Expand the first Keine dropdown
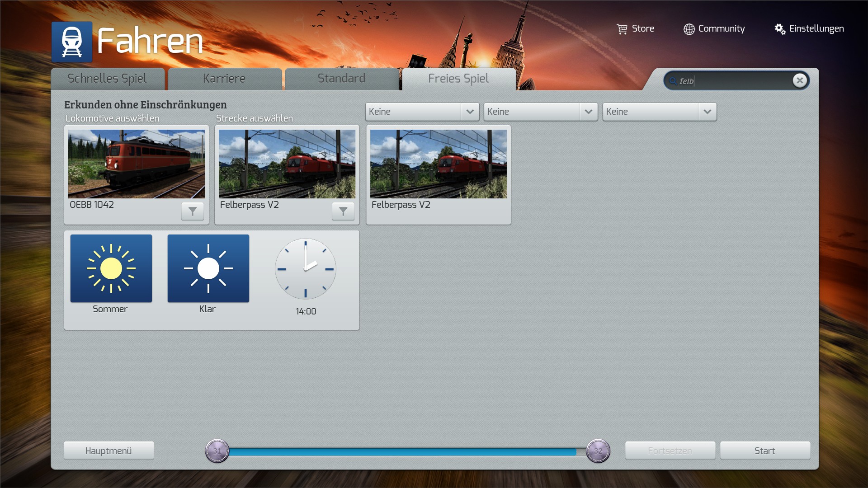Image resolution: width=868 pixels, height=488 pixels. click(470, 112)
